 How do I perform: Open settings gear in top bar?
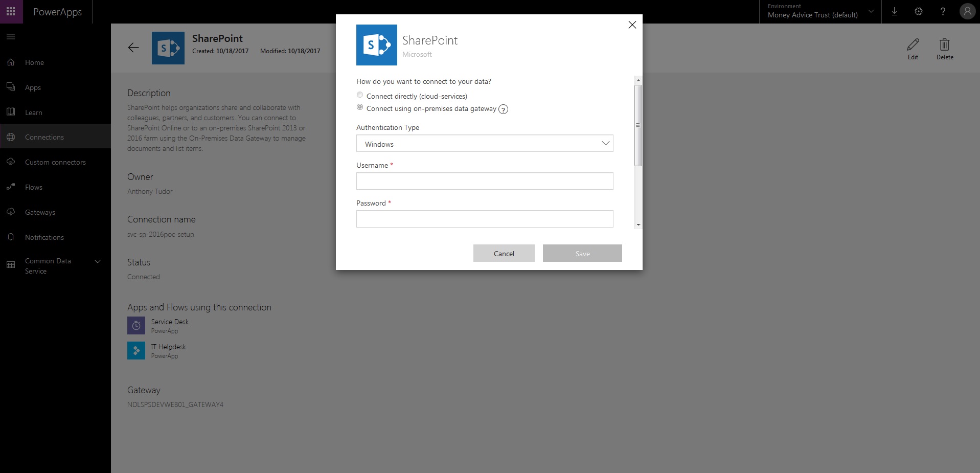pos(919,11)
